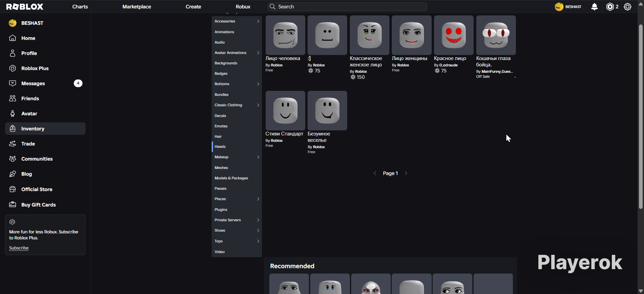Select the Decals inventory category
Viewport: 644px width, 294px height.
coord(237,116)
